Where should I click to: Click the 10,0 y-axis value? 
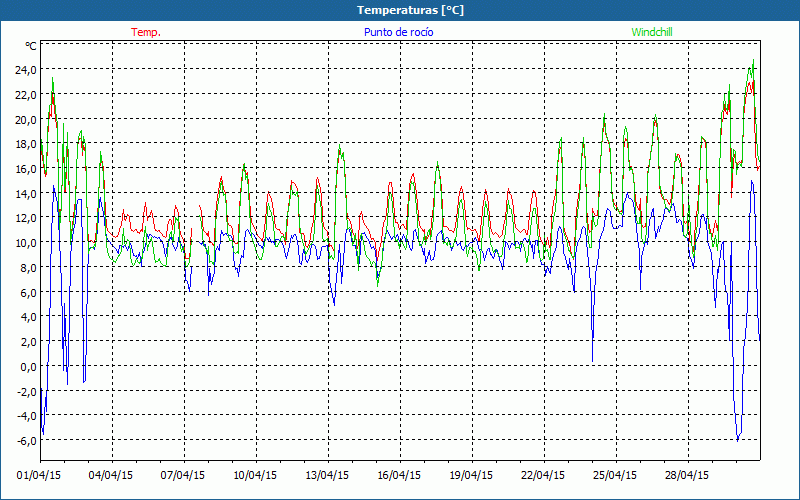[x=26, y=243]
